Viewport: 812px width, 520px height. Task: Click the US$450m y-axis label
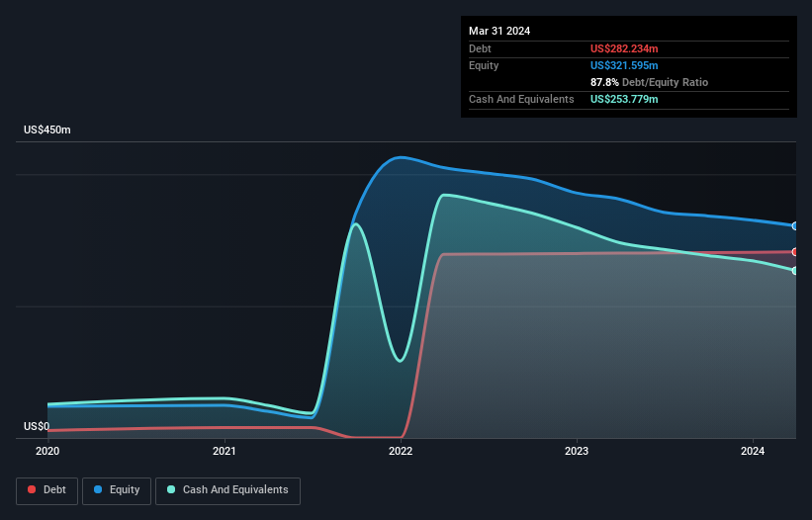(47, 130)
